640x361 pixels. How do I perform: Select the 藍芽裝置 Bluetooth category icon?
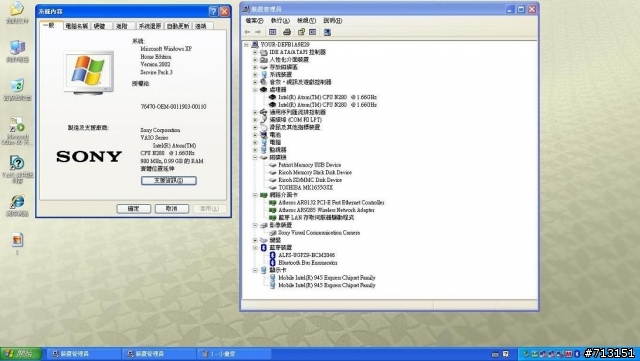click(x=264, y=247)
